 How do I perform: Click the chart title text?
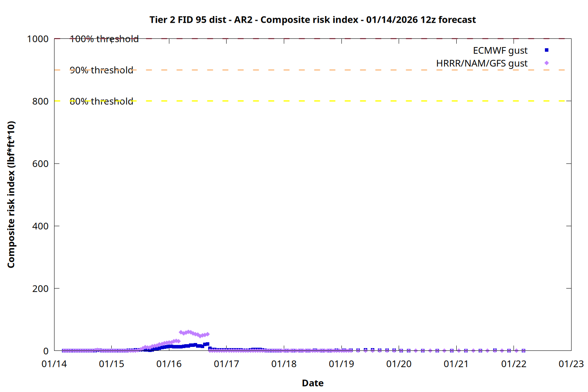tap(312, 20)
